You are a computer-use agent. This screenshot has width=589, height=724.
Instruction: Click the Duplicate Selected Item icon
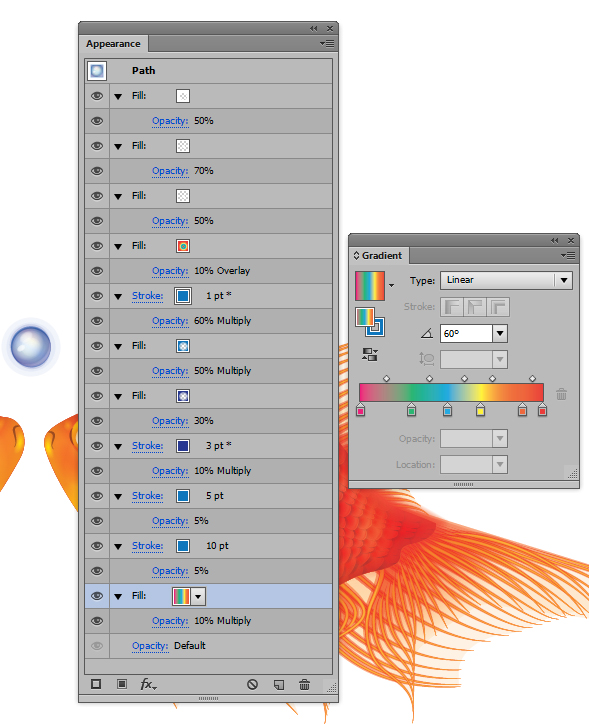tap(279, 684)
